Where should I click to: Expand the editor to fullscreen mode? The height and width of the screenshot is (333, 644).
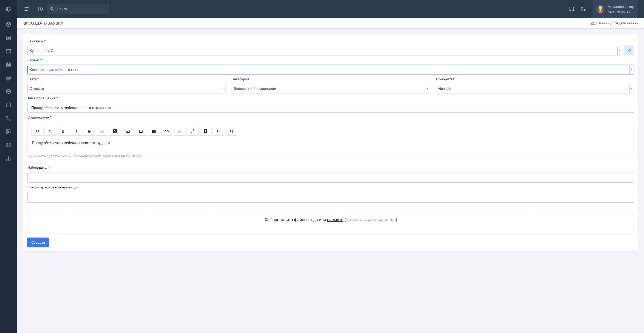[192, 131]
